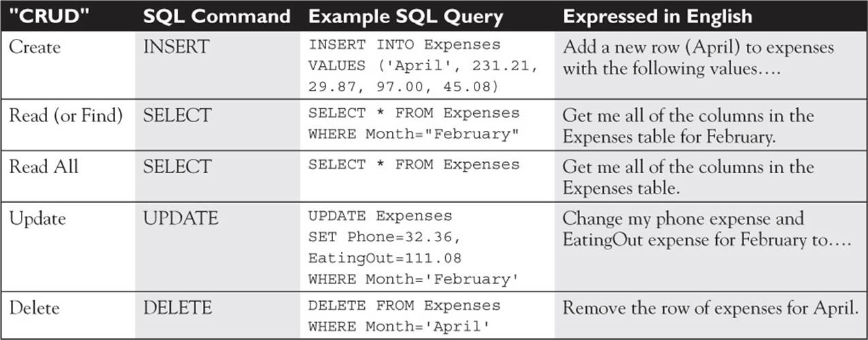Click the Expressed in English header
Image resolution: width=868 pixels, height=340 pixels.
click(x=658, y=16)
